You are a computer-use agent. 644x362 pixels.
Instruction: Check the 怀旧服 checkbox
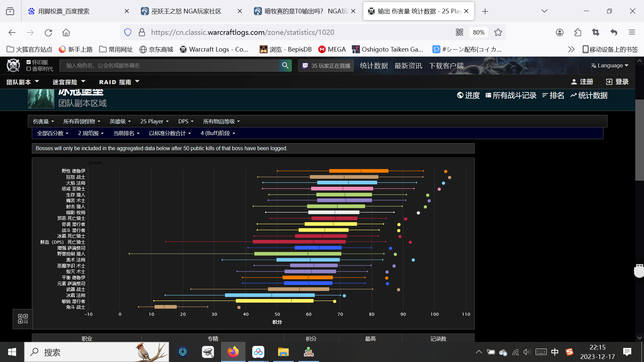tap(28, 62)
